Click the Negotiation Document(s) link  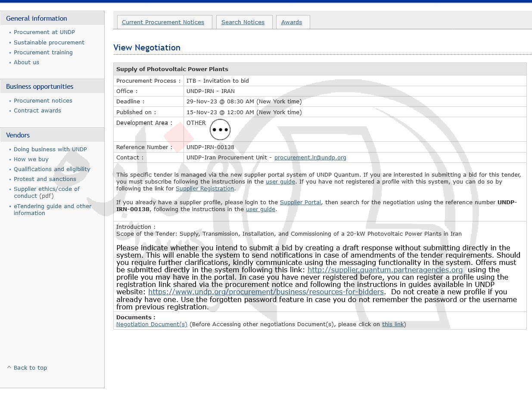click(x=152, y=324)
